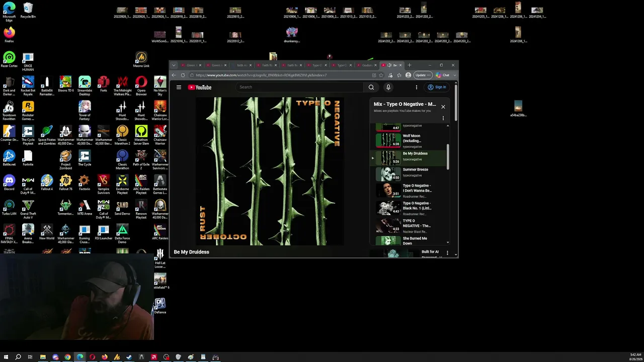The height and width of the screenshot is (362, 644).
Task: Select the Streamlabs Desktop shortcut
Action: pos(85,85)
